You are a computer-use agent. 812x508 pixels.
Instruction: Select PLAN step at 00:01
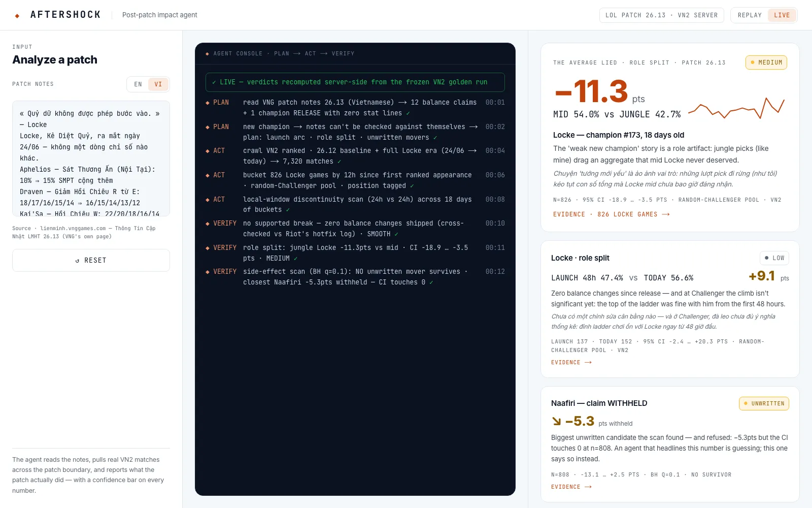(x=355, y=108)
